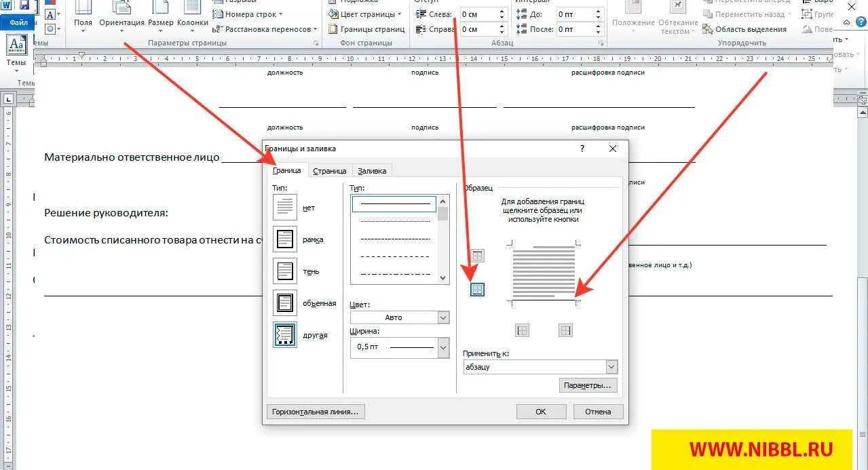Viewport: 868px width, 470px height.
Task: Confirm the dialog with OK
Action: pyautogui.click(x=541, y=412)
